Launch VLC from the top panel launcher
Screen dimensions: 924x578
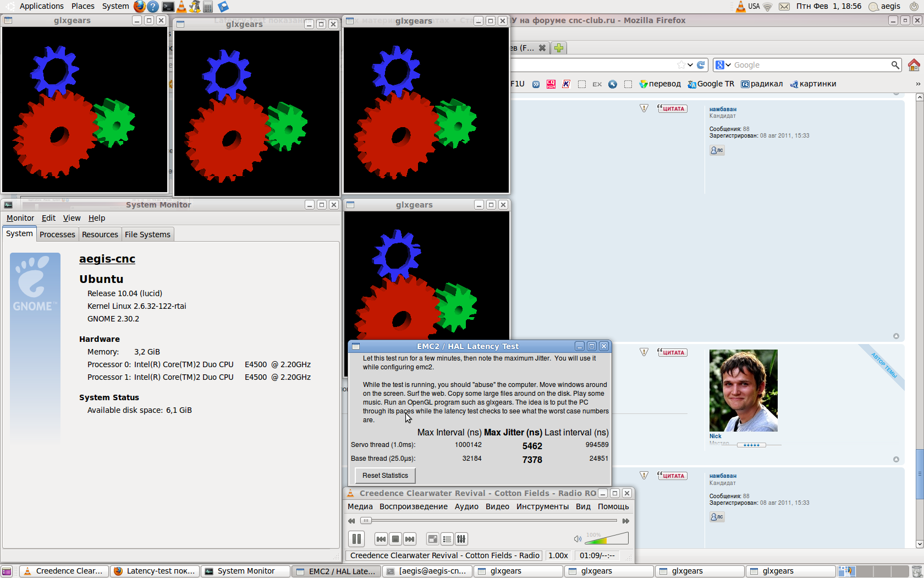pos(182,7)
